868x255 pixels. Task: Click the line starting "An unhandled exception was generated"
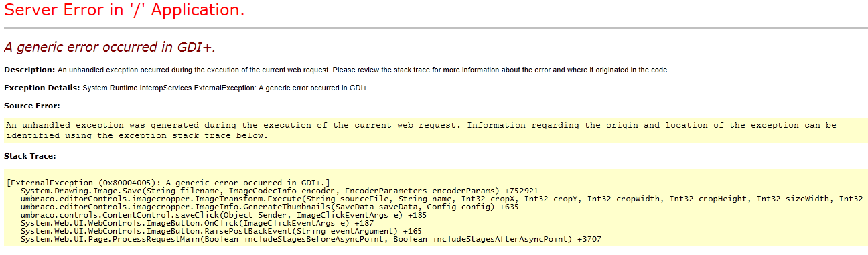click(421, 125)
